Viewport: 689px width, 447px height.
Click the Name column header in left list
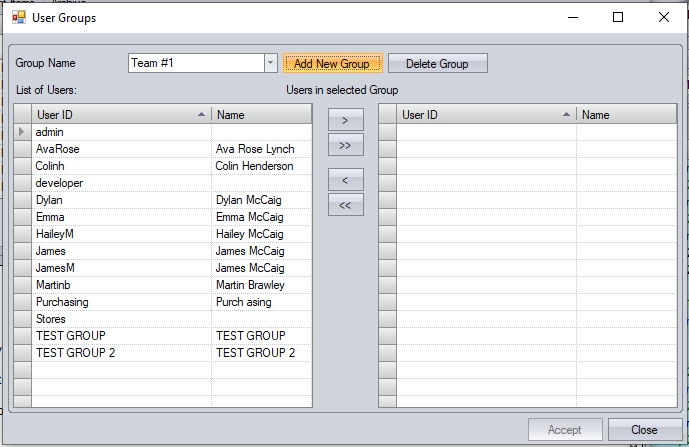(x=260, y=115)
